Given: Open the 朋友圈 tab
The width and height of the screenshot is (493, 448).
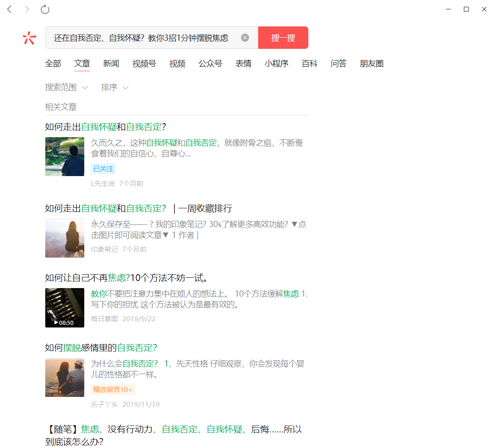Looking at the screenshot, I should pos(372,64).
